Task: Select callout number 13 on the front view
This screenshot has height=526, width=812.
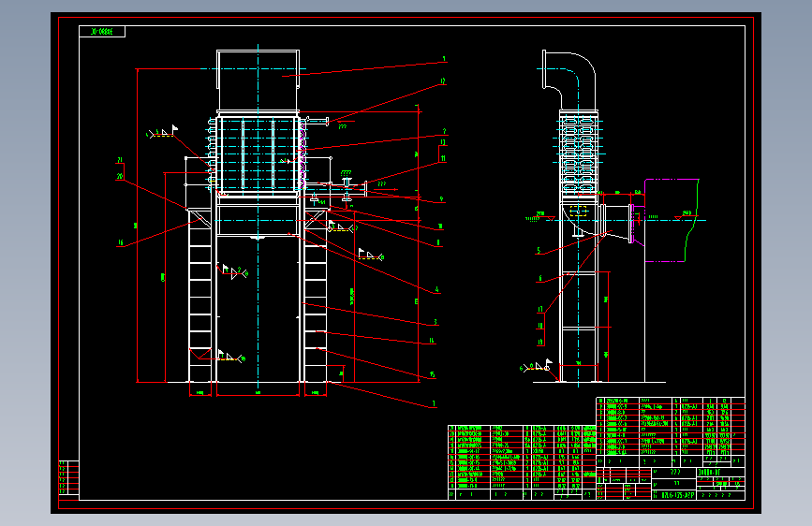Action: click(x=443, y=142)
